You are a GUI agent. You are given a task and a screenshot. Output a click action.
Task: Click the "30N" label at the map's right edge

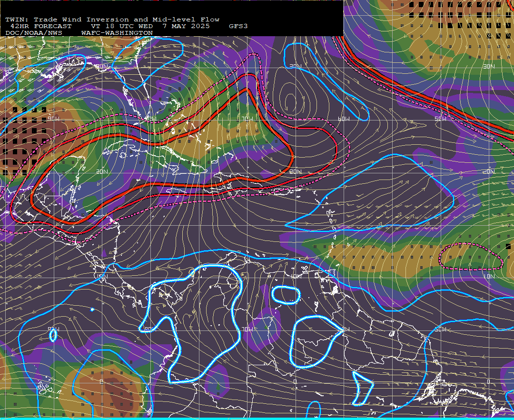click(x=489, y=66)
